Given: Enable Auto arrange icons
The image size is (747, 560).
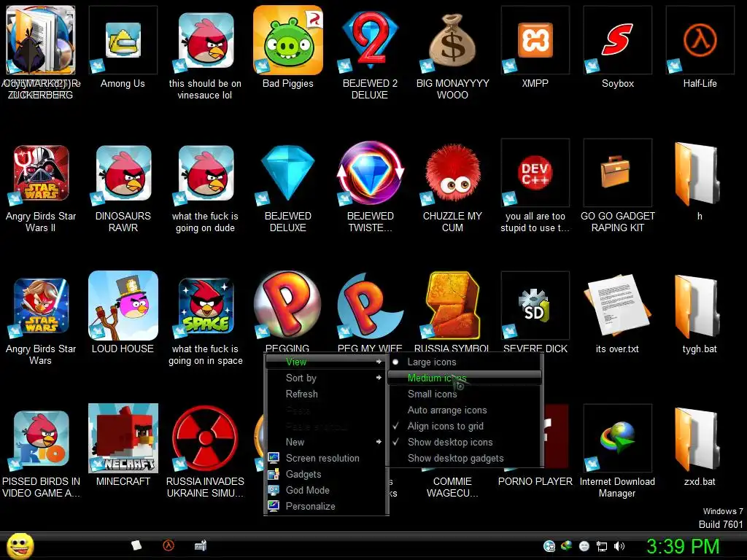Looking at the screenshot, I should pyautogui.click(x=465, y=410).
